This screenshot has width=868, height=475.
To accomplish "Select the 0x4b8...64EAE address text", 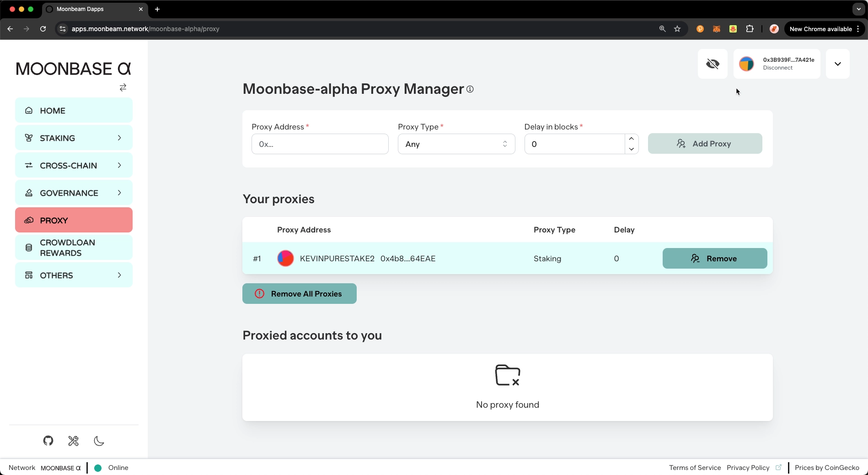I will [408, 259].
